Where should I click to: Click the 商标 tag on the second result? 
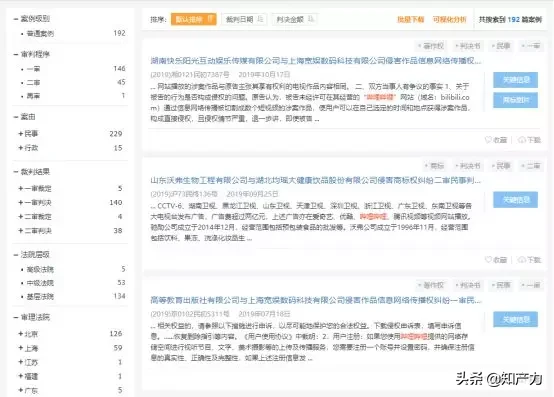(435, 166)
